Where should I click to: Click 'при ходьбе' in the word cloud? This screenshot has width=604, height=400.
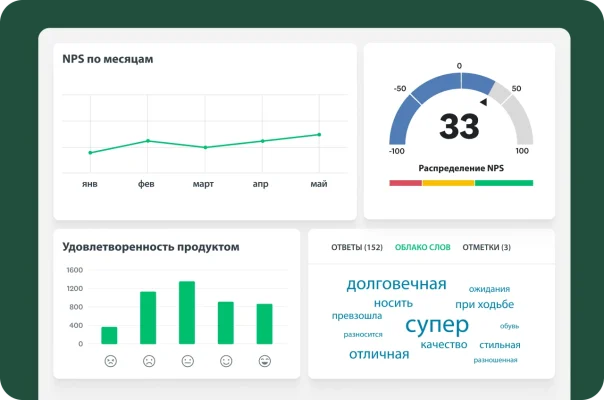click(485, 304)
